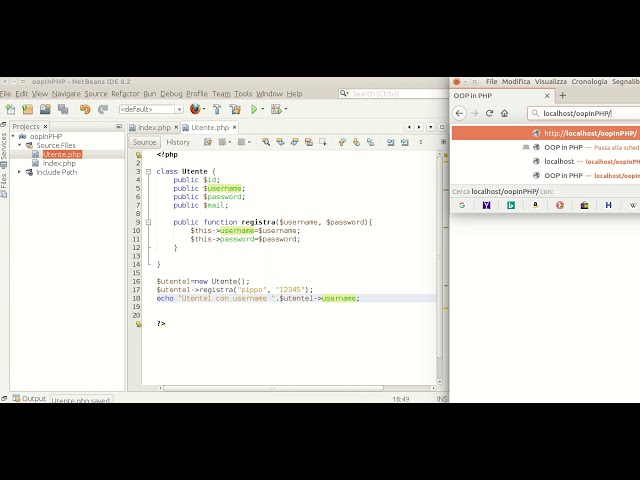Screen dimensions: 640x480
Task: Click the Clean and Build Project icon
Action: click(235, 109)
